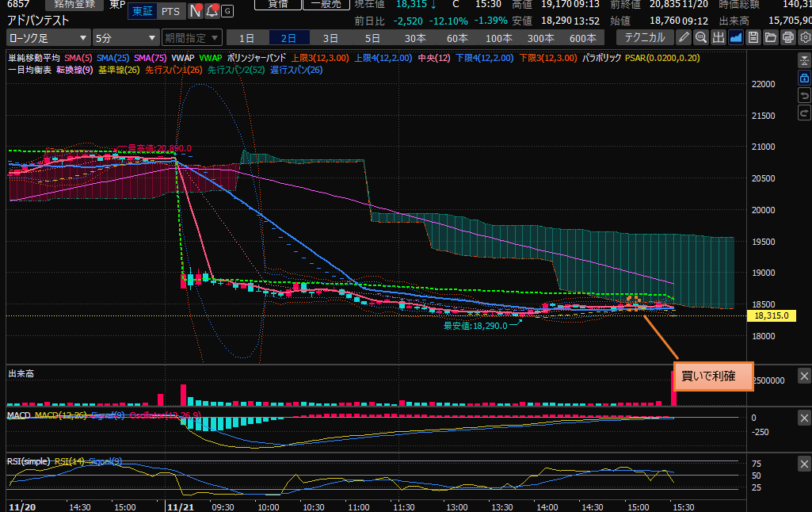Click the undo arrow beside price axis

[x=804, y=96]
